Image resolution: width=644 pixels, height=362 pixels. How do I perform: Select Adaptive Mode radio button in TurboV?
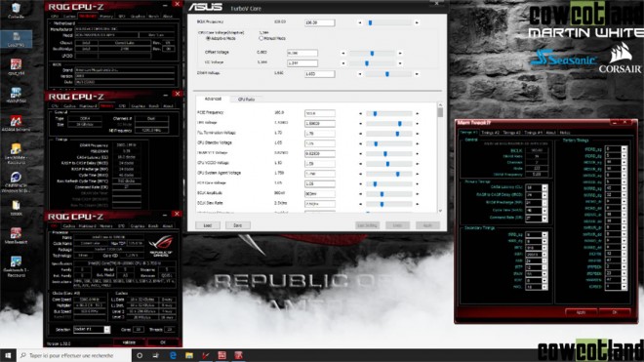pos(208,38)
